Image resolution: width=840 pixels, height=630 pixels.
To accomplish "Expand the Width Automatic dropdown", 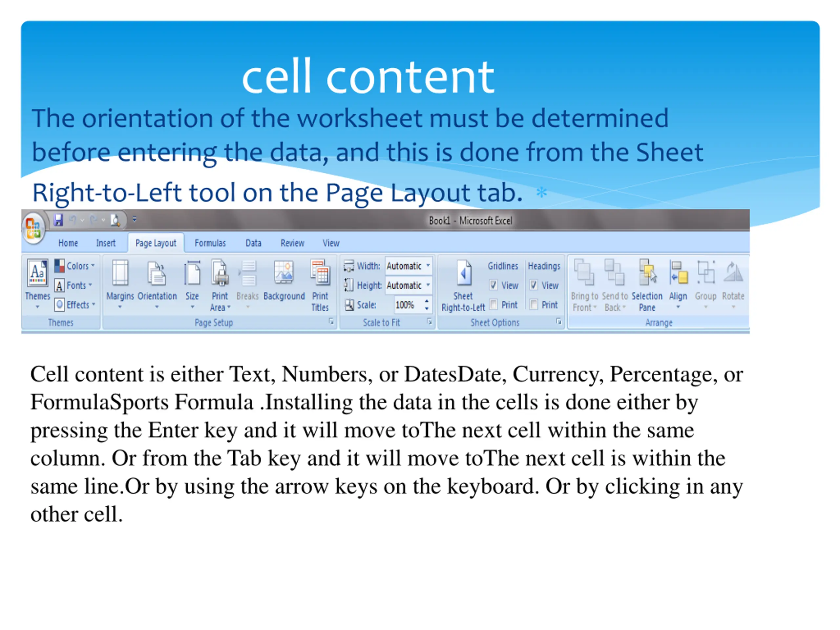I will point(428,266).
